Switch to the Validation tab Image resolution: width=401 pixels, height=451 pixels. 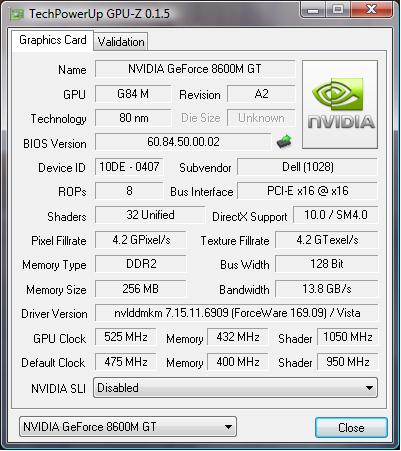click(x=121, y=42)
